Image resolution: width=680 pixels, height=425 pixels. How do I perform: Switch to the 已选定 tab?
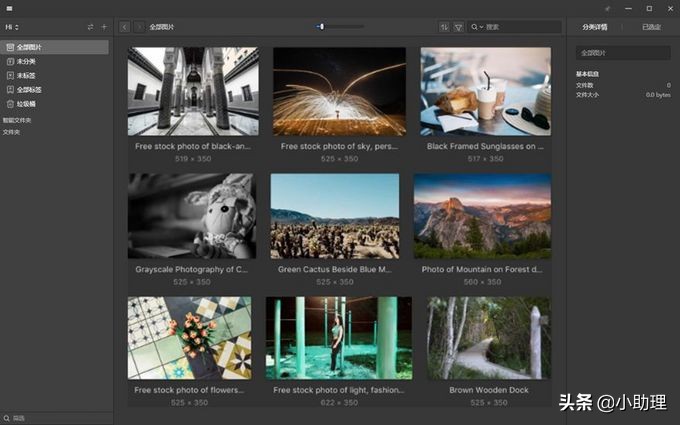tap(651, 27)
